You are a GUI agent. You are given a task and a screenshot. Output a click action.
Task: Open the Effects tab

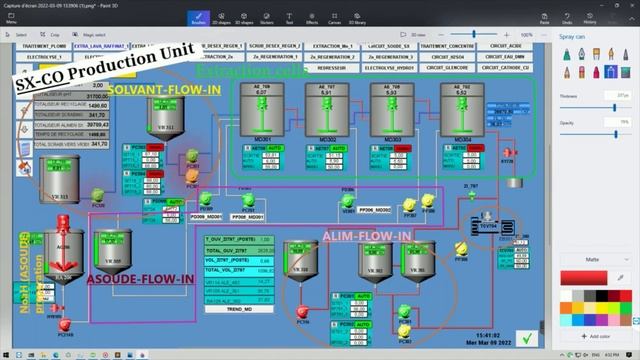pos(312,18)
